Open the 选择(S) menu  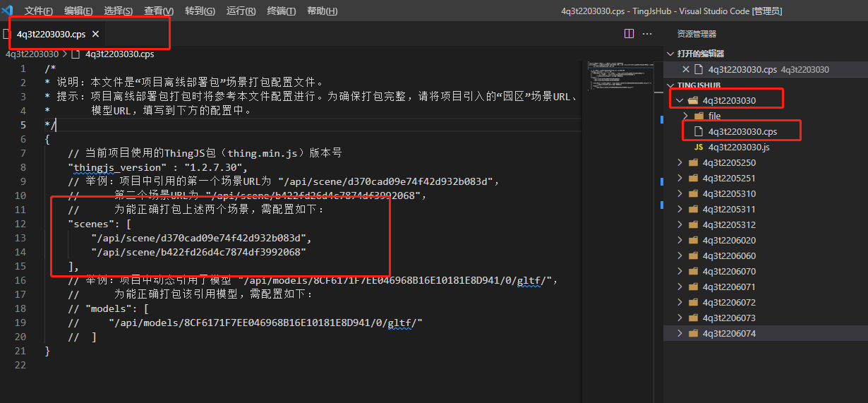(119, 11)
